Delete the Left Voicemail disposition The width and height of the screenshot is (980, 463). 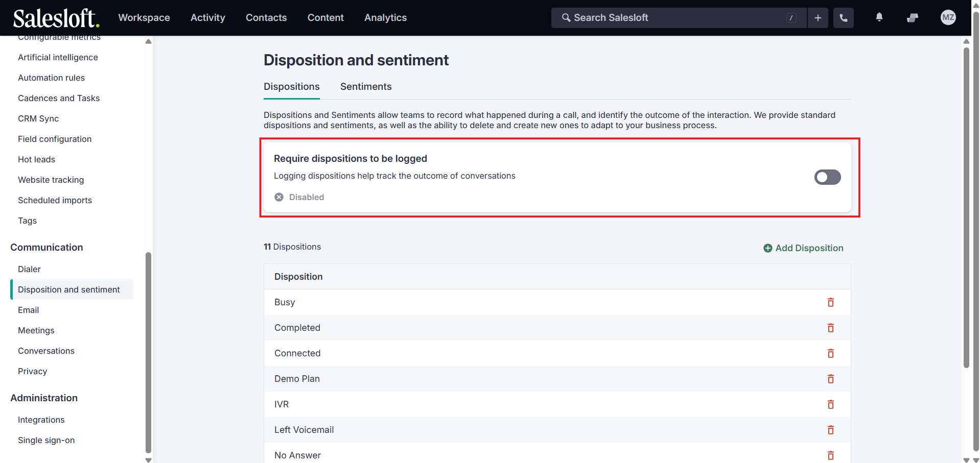click(831, 430)
